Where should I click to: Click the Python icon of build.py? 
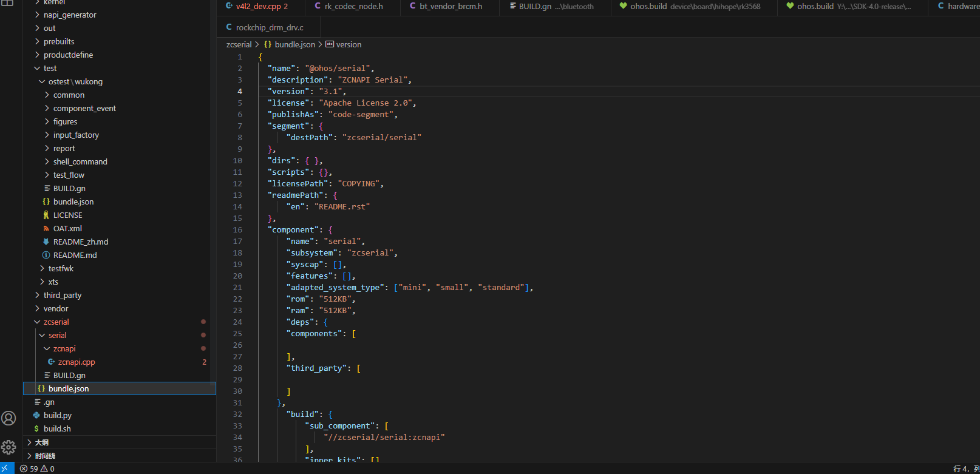(36, 415)
